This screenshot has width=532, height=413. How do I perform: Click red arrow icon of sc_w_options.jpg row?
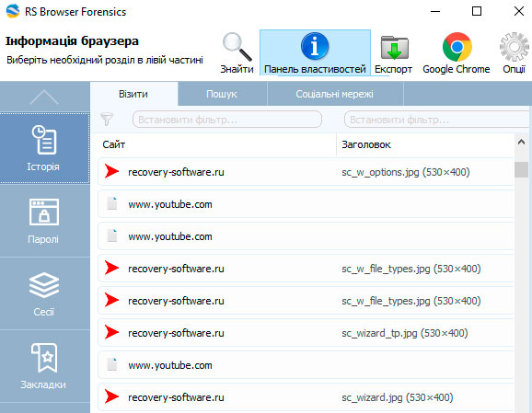click(x=111, y=171)
